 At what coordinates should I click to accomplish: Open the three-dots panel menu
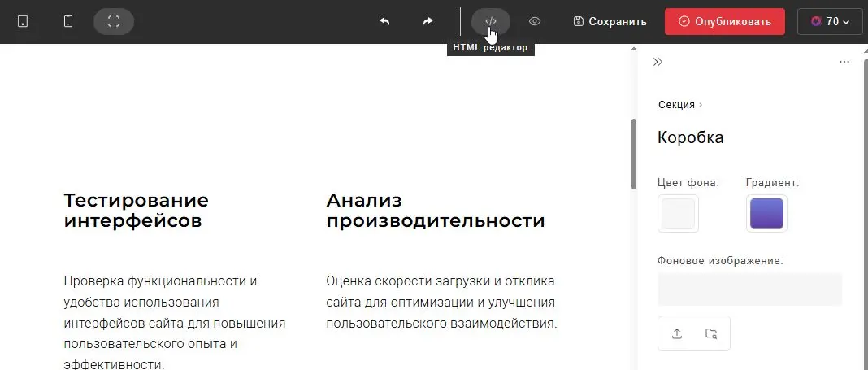844,62
